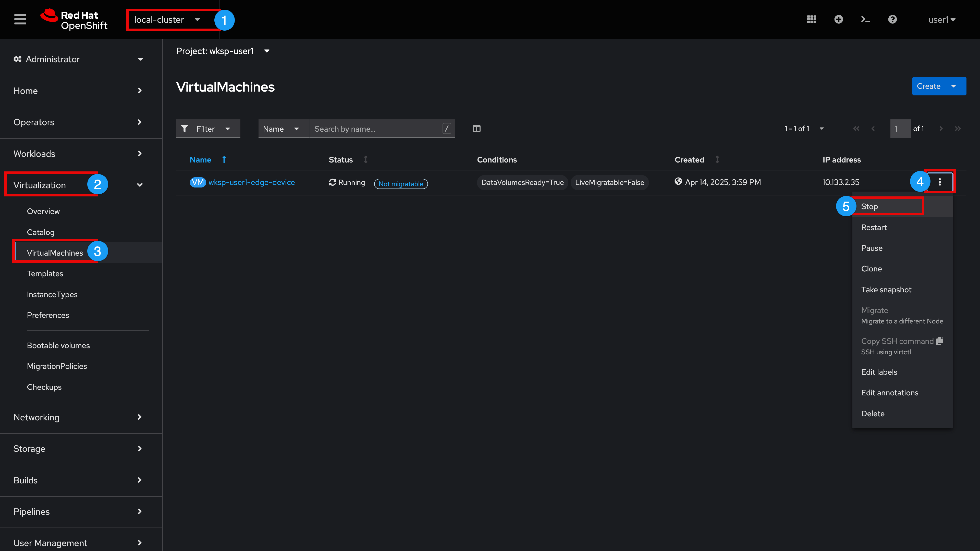The height and width of the screenshot is (551, 980).
Task: Sort by Status column
Action: [x=366, y=160]
